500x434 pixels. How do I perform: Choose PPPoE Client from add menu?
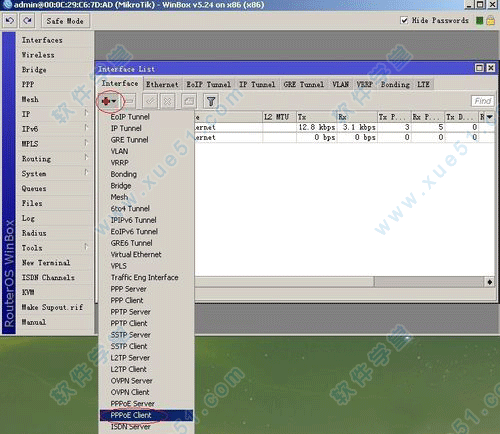146,415
